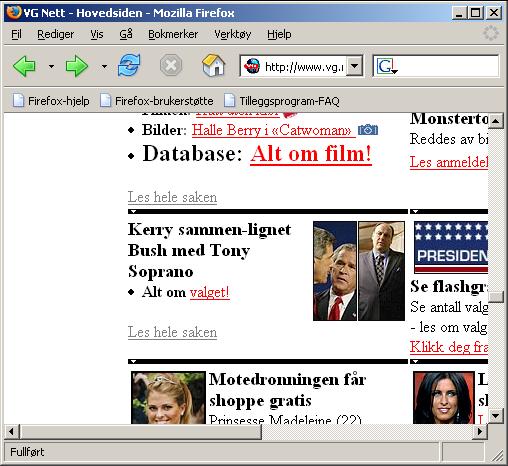Image resolution: width=508 pixels, height=466 pixels.
Task: Open the Vis menu
Action: [x=97, y=34]
